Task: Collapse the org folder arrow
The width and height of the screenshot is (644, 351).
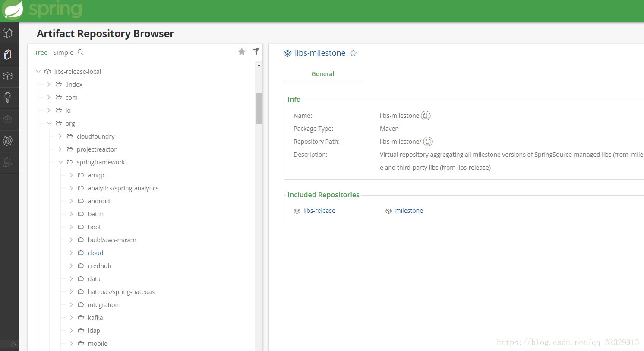Action: [x=49, y=123]
